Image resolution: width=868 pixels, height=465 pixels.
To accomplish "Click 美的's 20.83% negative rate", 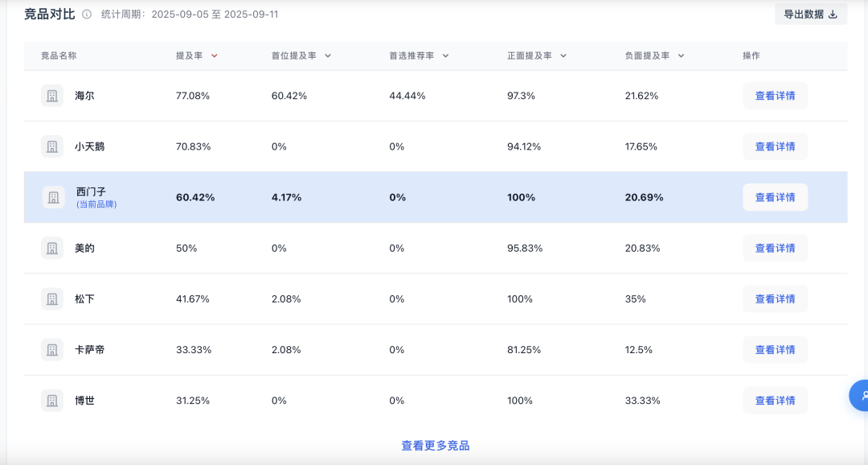I will pos(642,249).
